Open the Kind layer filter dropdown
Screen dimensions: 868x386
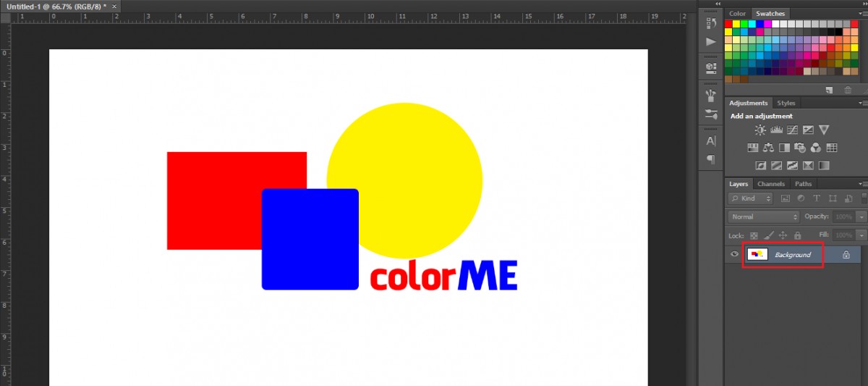(x=750, y=198)
